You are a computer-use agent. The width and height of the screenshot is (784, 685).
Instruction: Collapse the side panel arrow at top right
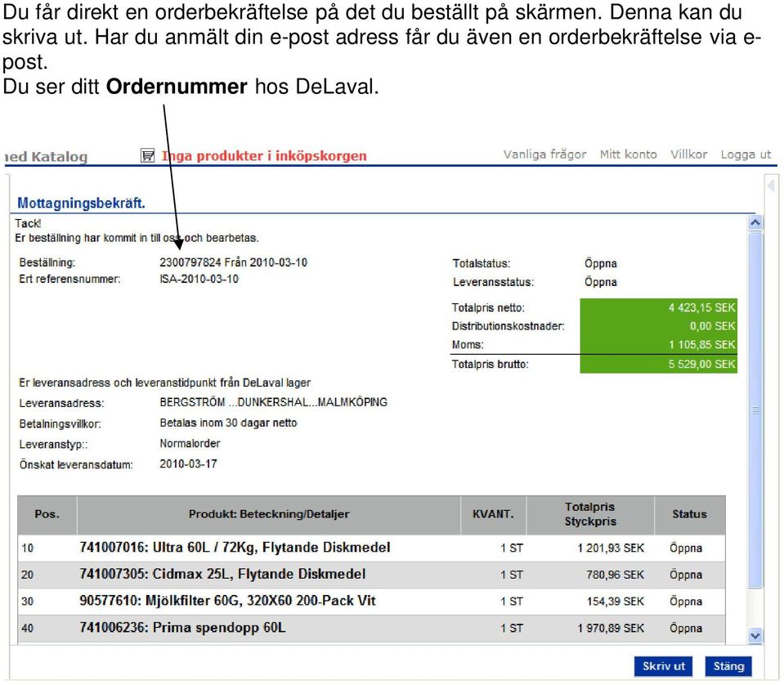coord(771,186)
